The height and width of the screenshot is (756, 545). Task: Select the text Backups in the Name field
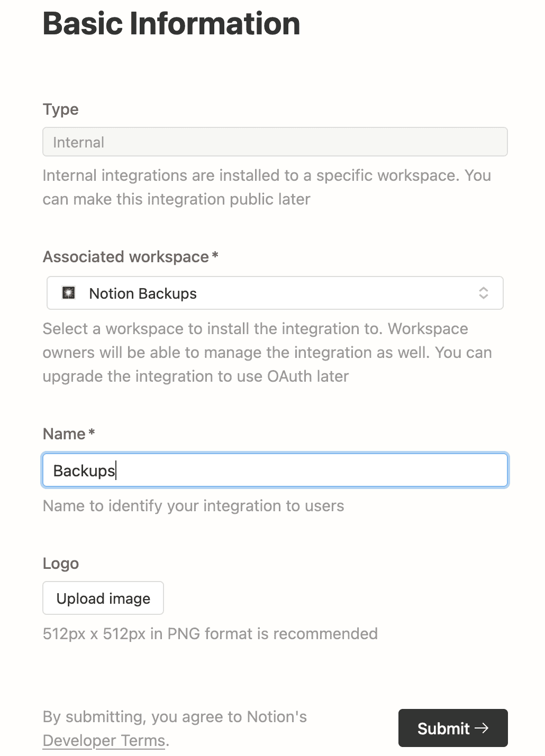click(84, 471)
